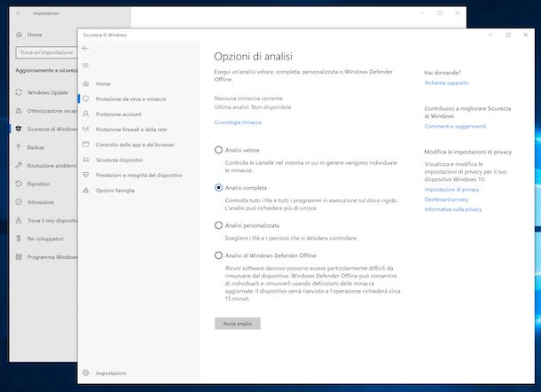
Task: Click the antenna icon for firewall protection
Action: (x=86, y=129)
